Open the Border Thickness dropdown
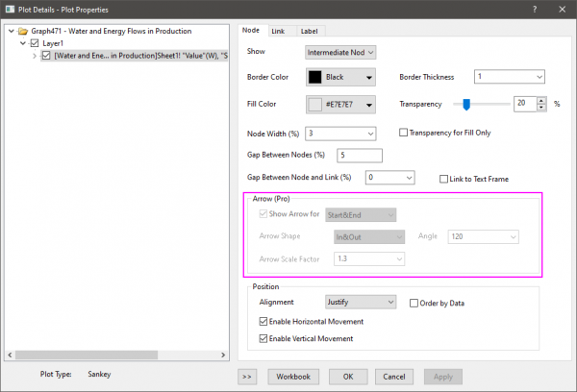Image resolution: width=577 pixels, height=392 pixels. point(510,75)
